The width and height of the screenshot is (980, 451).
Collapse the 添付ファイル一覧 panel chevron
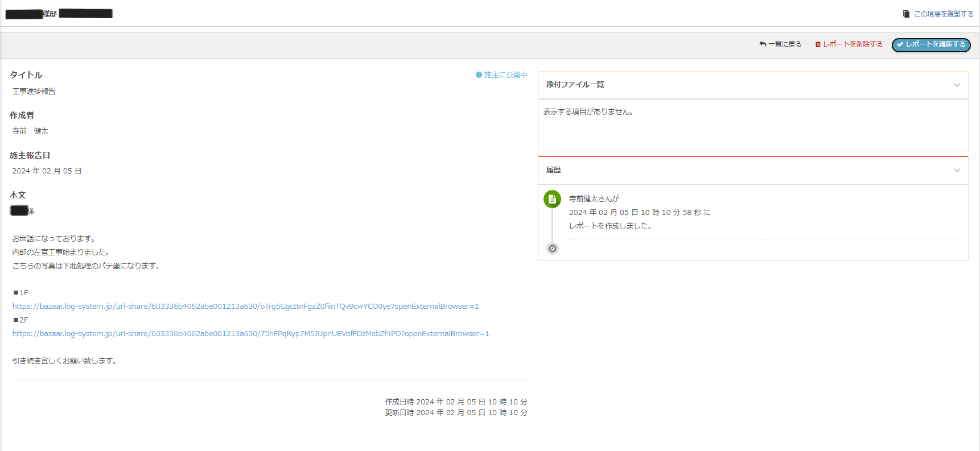(957, 85)
